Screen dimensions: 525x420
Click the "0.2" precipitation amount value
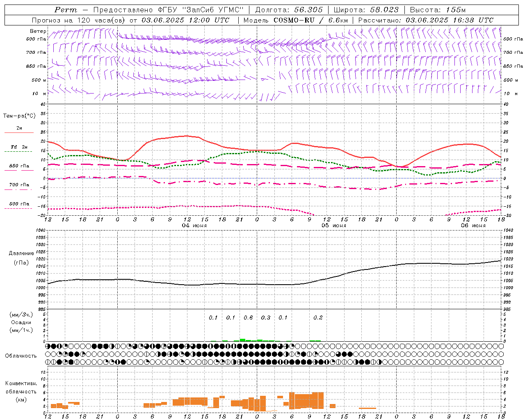point(318,317)
